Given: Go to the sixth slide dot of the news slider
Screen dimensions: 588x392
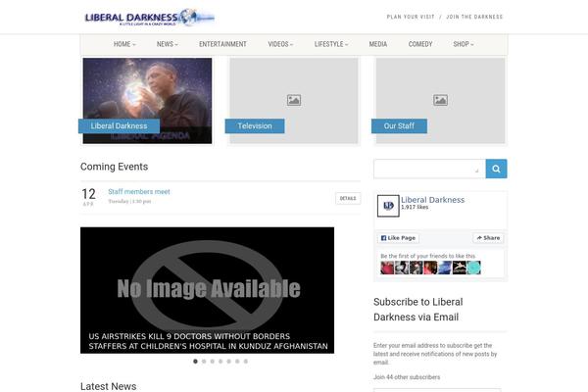Looking at the screenshot, I should pos(237,362).
